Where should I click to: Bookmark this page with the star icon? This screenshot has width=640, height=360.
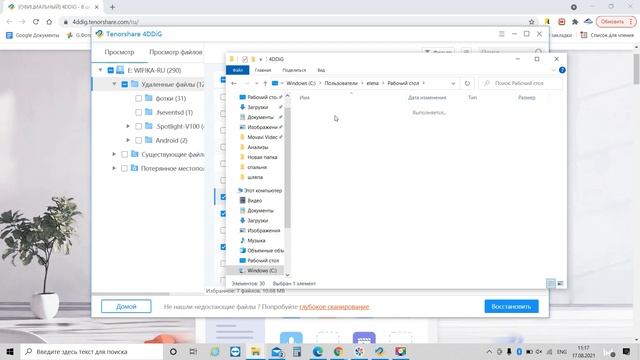[x=531, y=22]
